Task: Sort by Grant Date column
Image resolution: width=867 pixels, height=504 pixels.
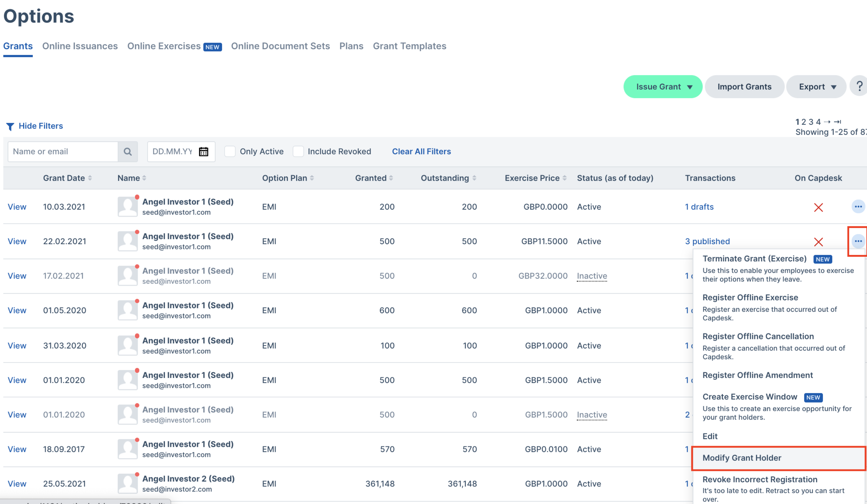Action: tap(90, 178)
